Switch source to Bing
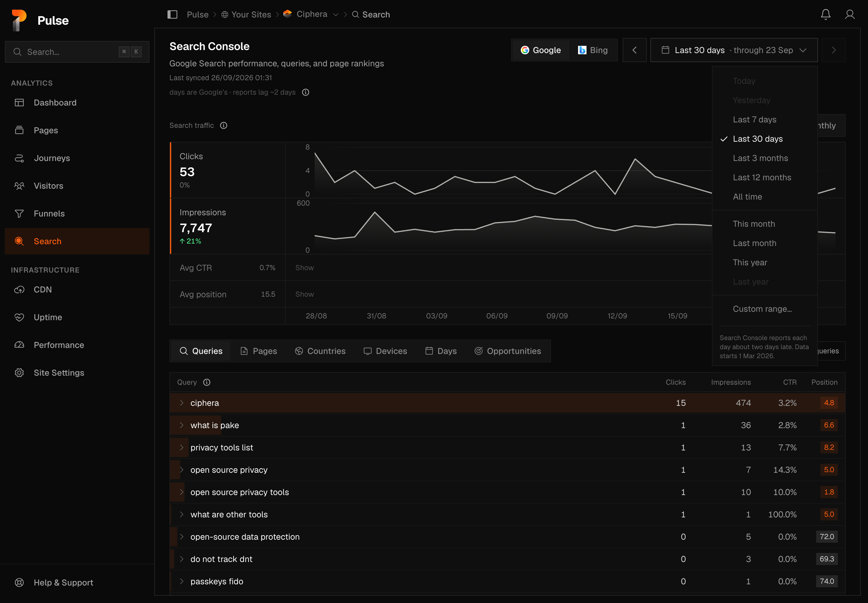This screenshot has height=603, width=868. (x=593, y=50)
